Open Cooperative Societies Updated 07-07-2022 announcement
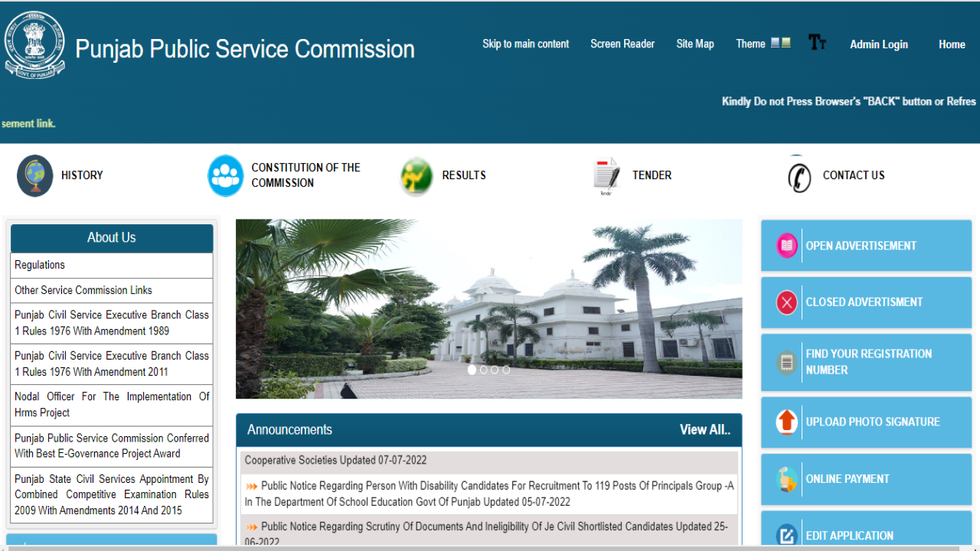Viewport: 980px width, 551px height. click(x=335, y=461)
